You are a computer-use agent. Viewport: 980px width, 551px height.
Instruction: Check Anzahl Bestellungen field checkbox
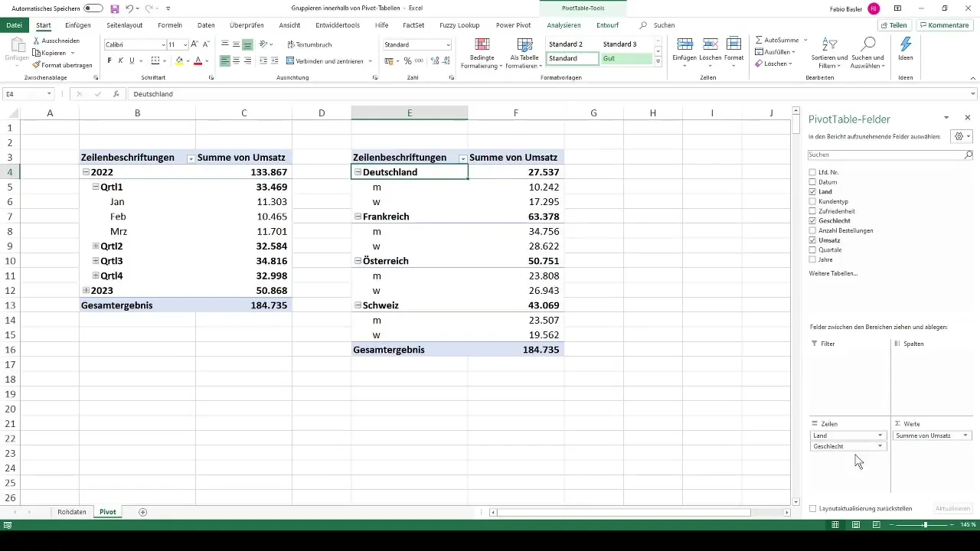pos(812,230)
